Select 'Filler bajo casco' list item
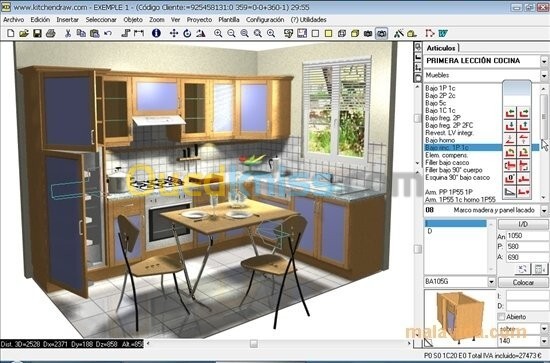Viewport: 550px width, 363px height. [447, 162]
